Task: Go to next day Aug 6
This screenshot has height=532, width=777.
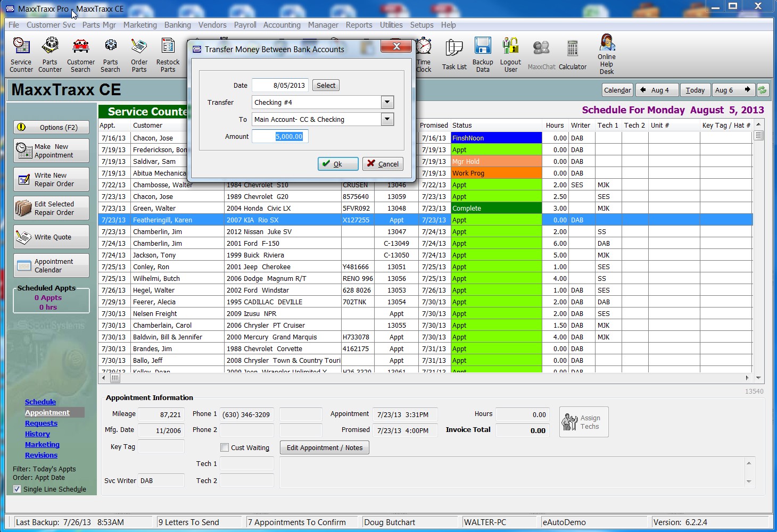Action: pos(733,90)
